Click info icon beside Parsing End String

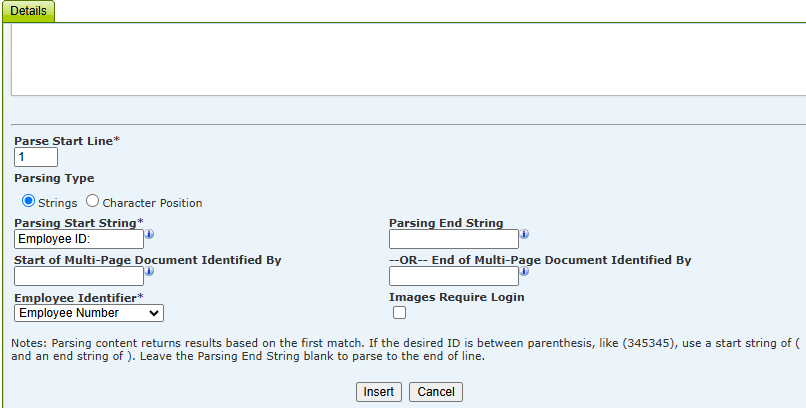(x=524, y=234)
